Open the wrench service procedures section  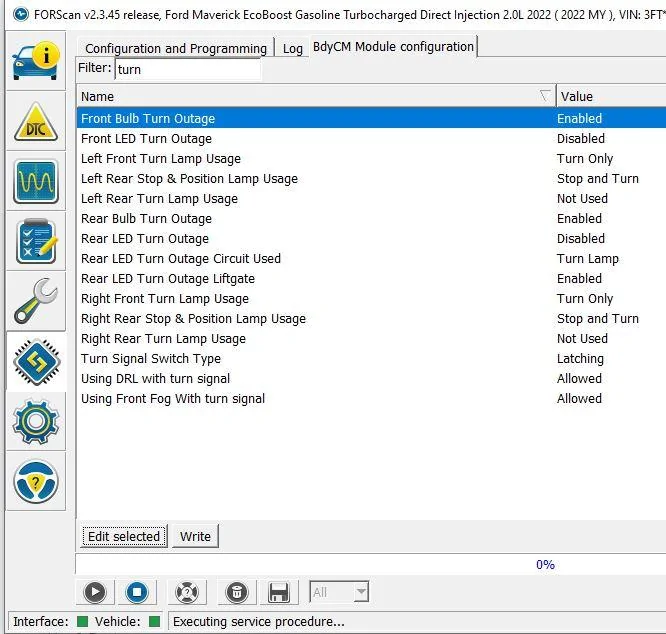coord(36,301)
